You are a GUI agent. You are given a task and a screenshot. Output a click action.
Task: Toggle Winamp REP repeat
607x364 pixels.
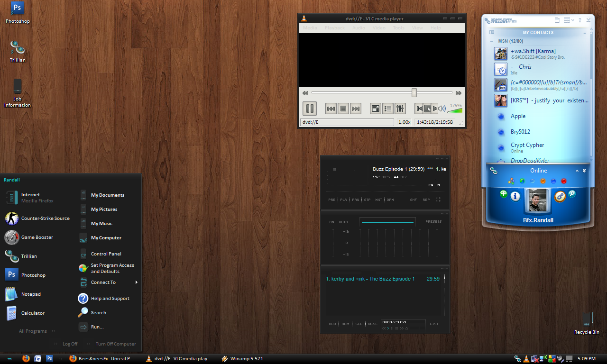426,200
